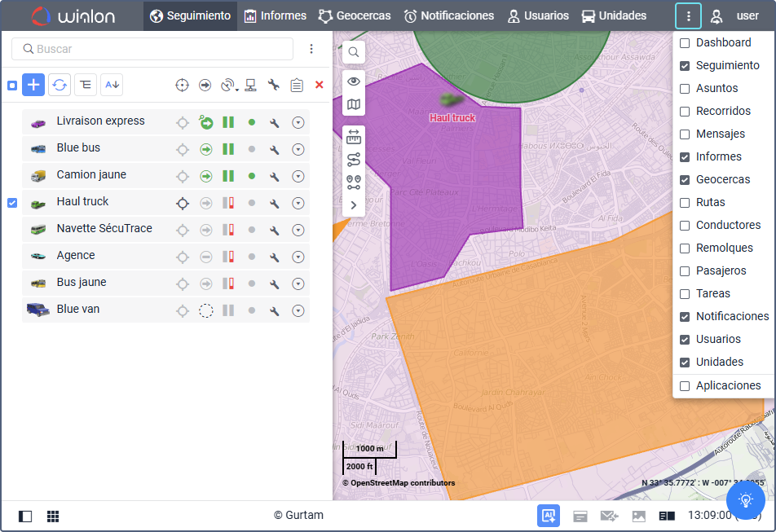The width and height of the screenshot is (776, 532).
Task: Tick the Conductores menu checkbox
Action: [685, 226]
